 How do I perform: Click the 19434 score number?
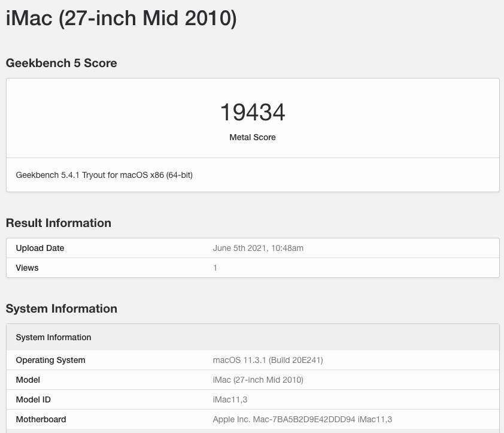click(252, 112)
